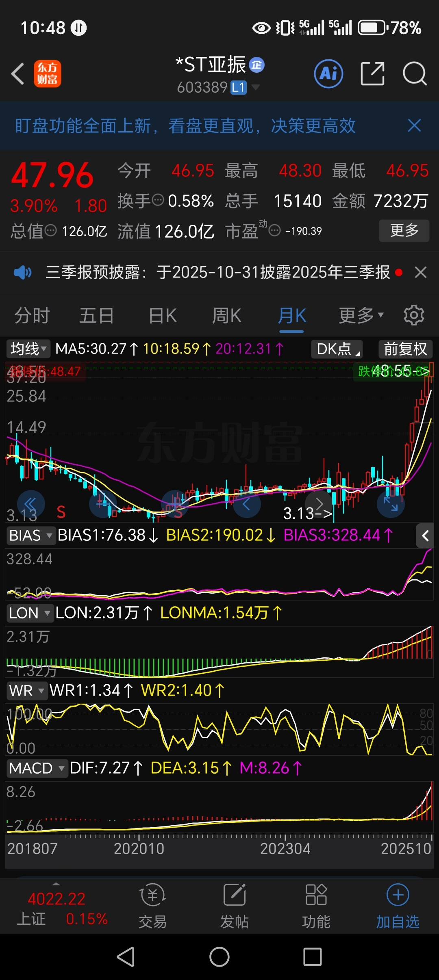Screen dimensions: 439x980
Task: Open the 更多 quote details button
Action: point(404,230)
